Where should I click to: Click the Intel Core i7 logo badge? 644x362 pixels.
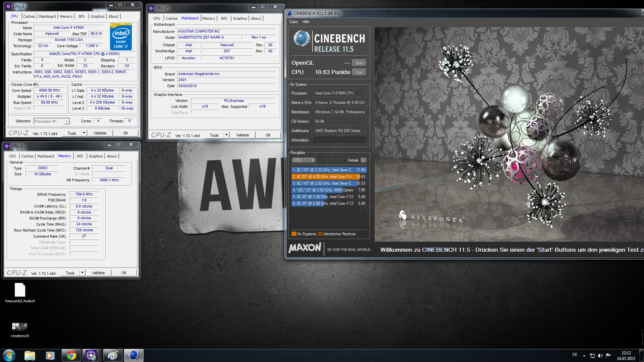click(121, 37)
